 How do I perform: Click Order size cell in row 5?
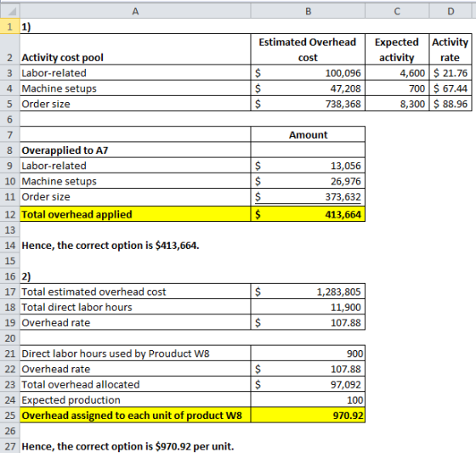[135, 104]
